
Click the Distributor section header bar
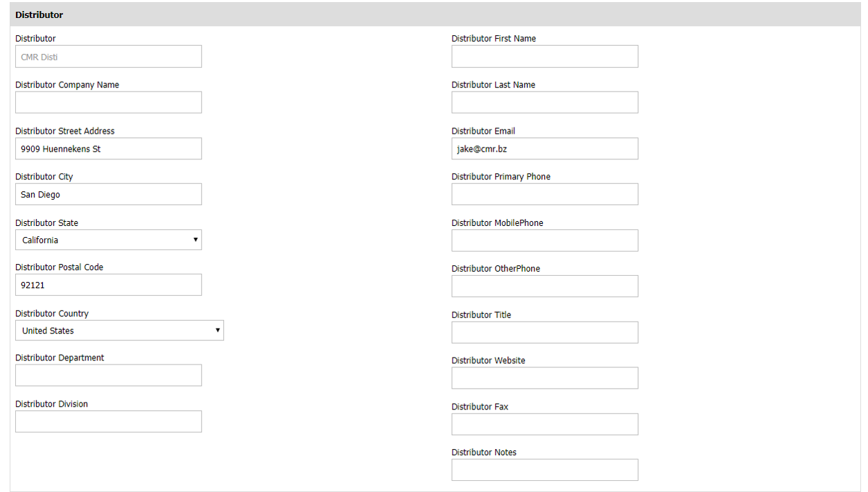(x=434, y=15)
